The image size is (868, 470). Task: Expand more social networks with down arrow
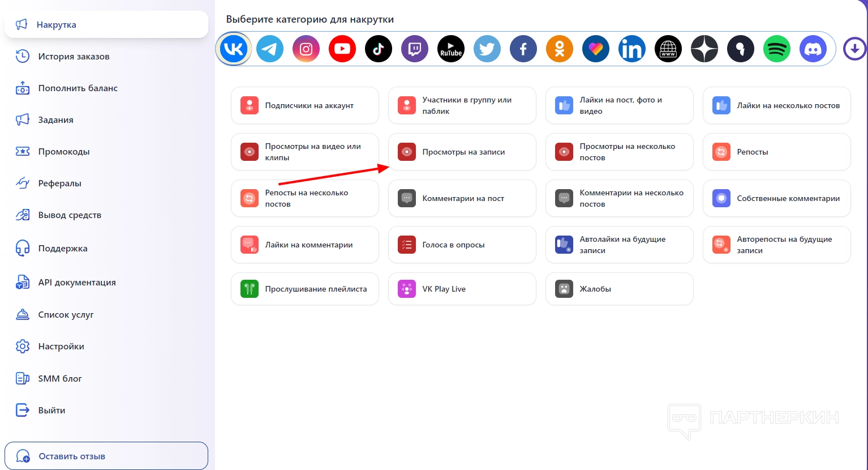854,49
